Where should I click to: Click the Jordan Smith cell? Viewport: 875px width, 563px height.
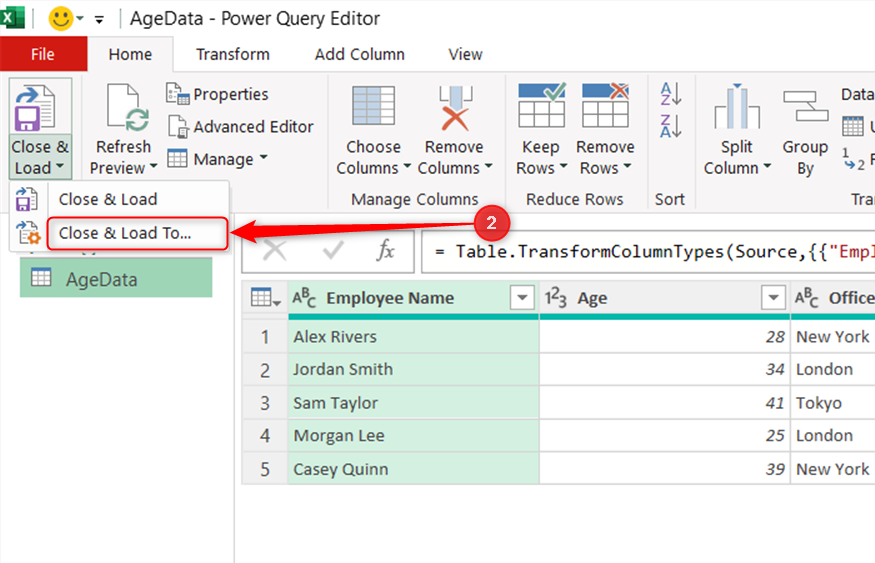414,369
